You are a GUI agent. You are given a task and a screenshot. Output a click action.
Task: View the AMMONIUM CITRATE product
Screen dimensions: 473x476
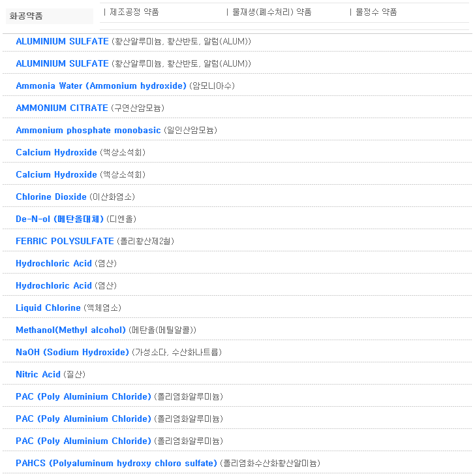62,108
